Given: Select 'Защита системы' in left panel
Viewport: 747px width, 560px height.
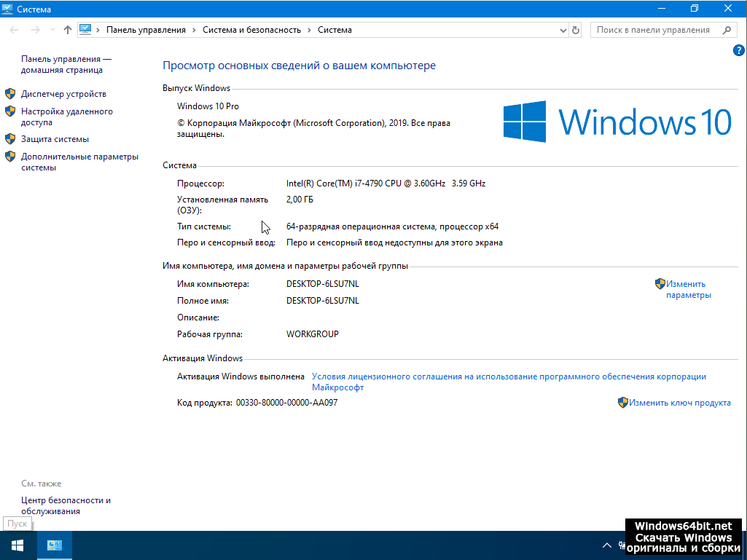Looking at the screenshot, I should (55, 139).
